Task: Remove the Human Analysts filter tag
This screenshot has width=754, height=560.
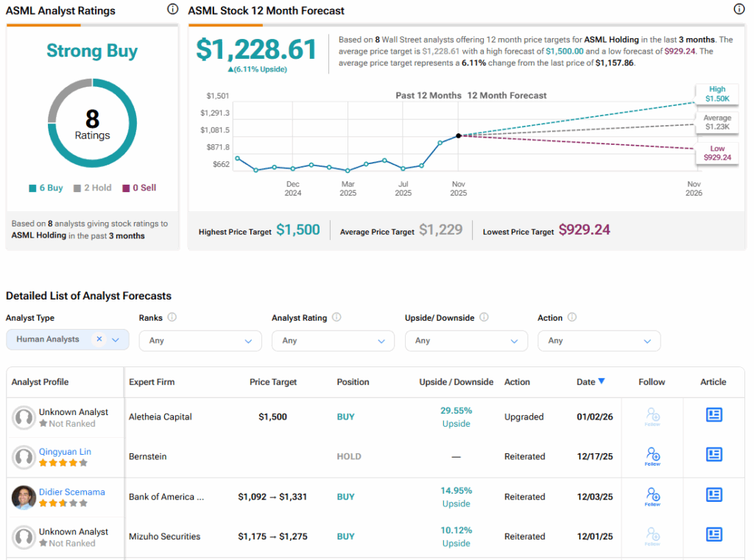Action: click(99, 339)
